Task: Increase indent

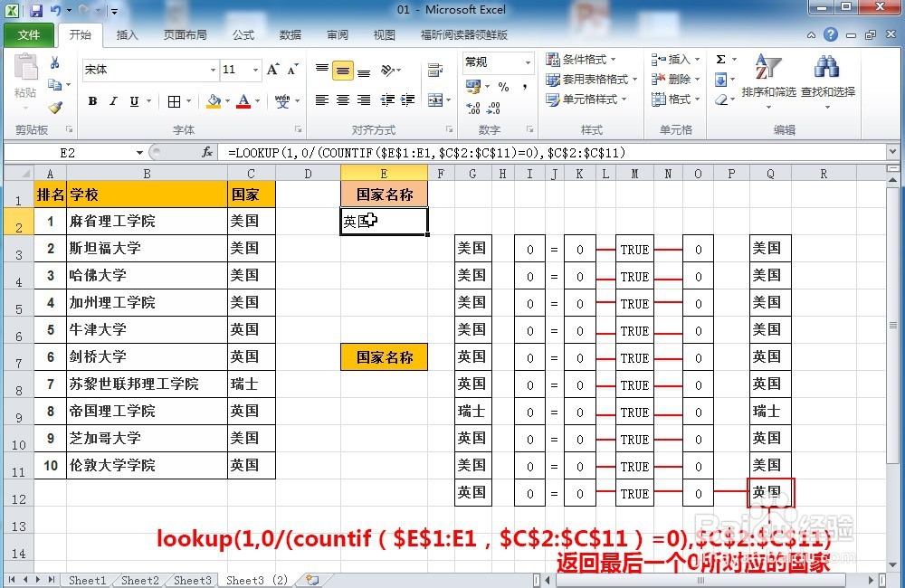Action: 408,100
